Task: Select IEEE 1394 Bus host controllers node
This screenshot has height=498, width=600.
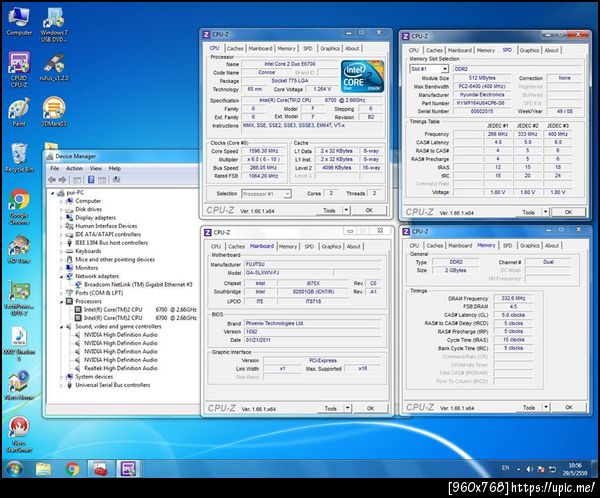Action: click(111, 243)
